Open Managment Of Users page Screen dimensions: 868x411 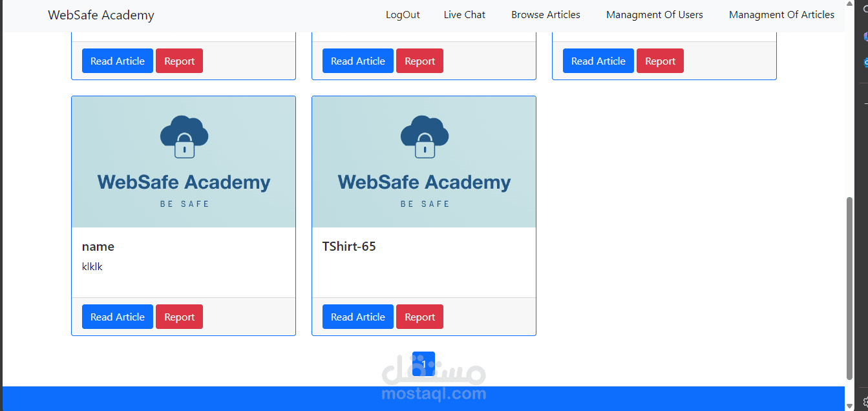[x=654, y=15]
